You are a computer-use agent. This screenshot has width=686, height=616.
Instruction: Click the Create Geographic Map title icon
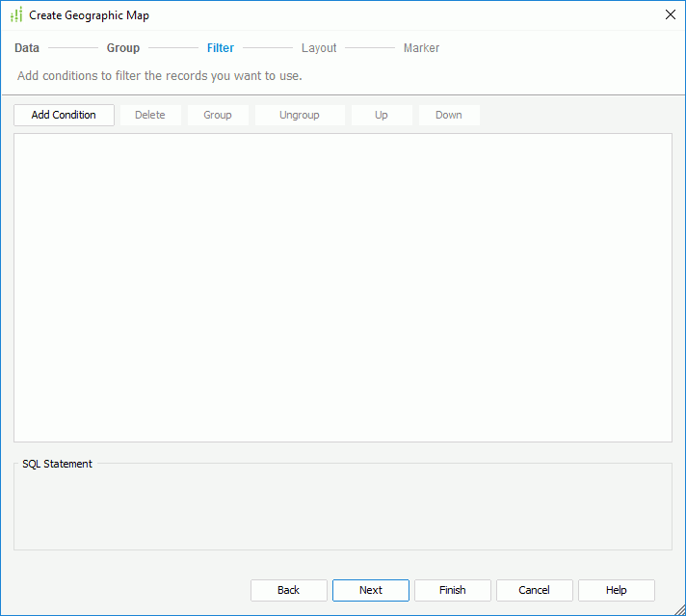(x=15, y=14)
